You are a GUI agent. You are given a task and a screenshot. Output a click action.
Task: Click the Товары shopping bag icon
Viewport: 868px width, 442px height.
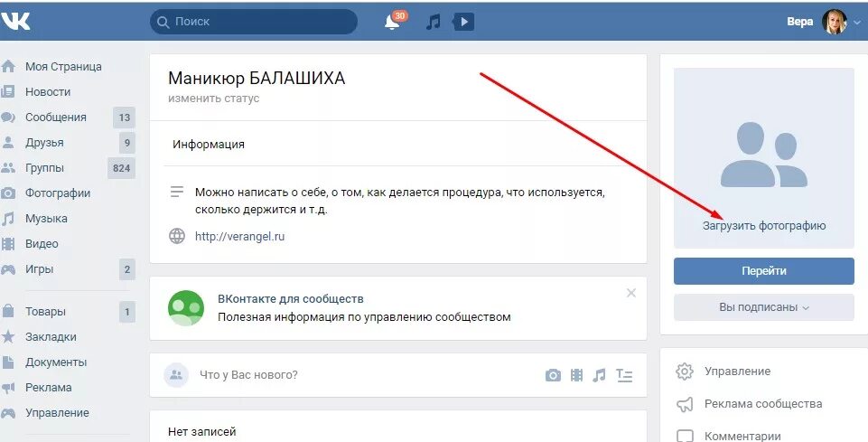8,311
